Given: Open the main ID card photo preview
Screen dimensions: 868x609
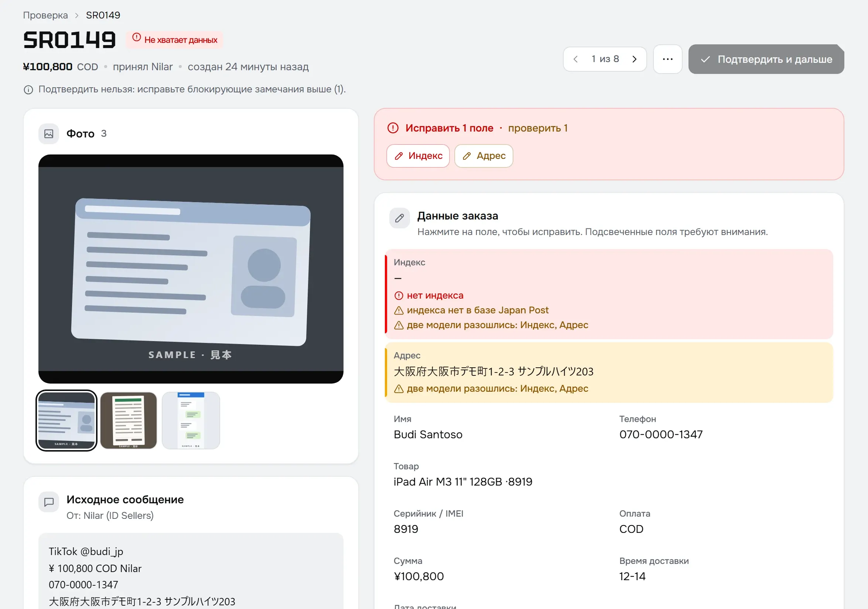Looking at the screenshot, I should point(191,269).
